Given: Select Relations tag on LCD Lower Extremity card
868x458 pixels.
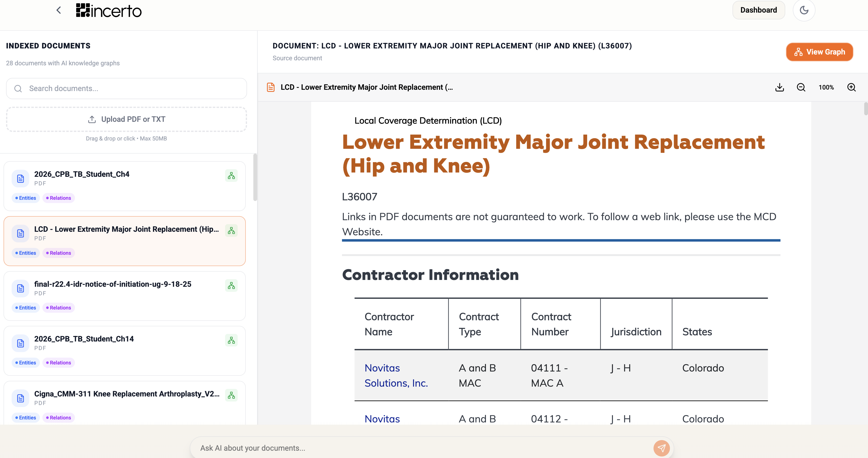Looking at the screenshot, I should pos(59,253).
